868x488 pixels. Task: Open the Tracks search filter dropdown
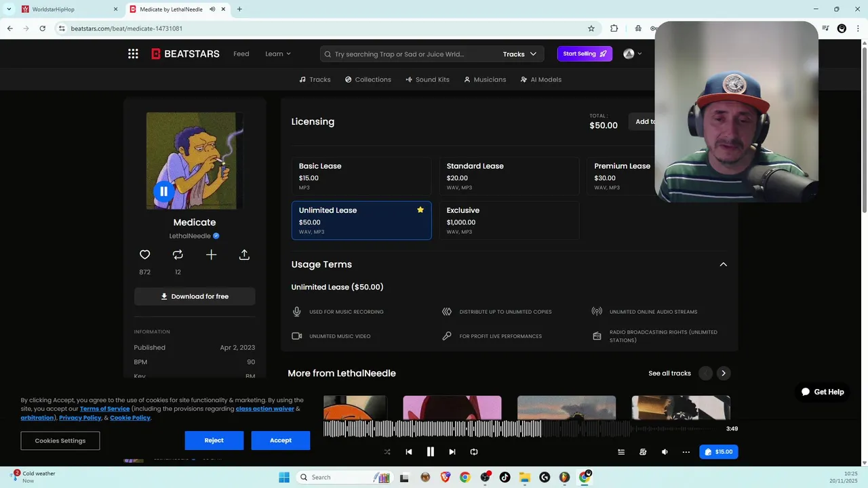(x=519, y=54)
